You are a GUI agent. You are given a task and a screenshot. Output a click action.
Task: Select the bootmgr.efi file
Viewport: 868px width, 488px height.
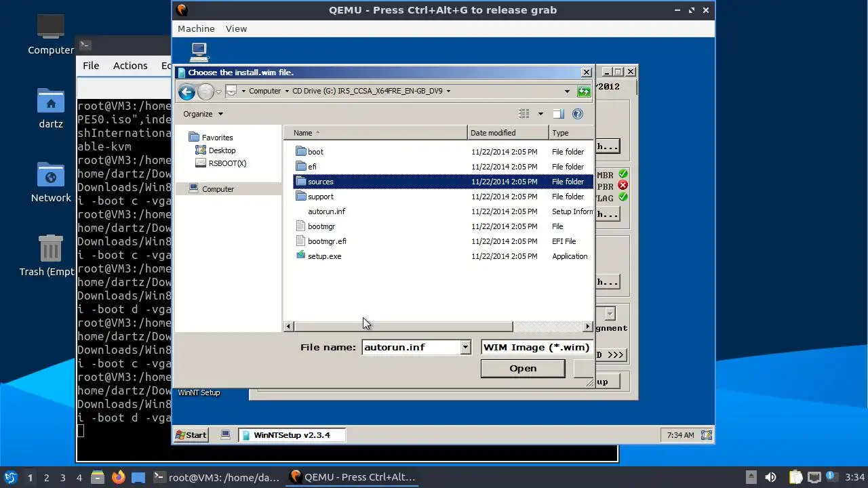click(x=327, y=241)
